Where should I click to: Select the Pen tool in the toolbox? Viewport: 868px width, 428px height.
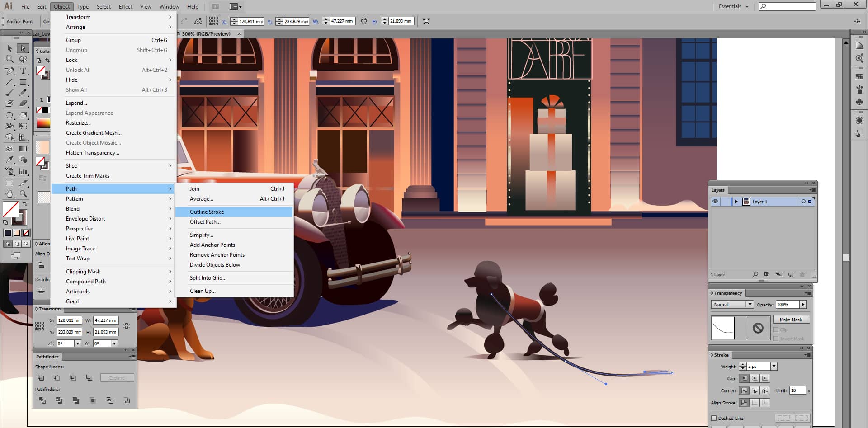click(x=9, y=71)
